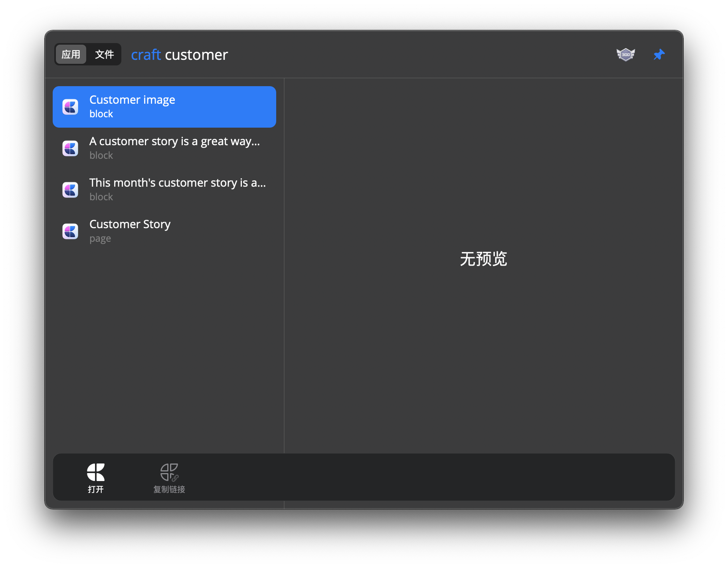Click the search field containing 'craft customer'
This screenshot has width=728, height=568.
point(367,55)
